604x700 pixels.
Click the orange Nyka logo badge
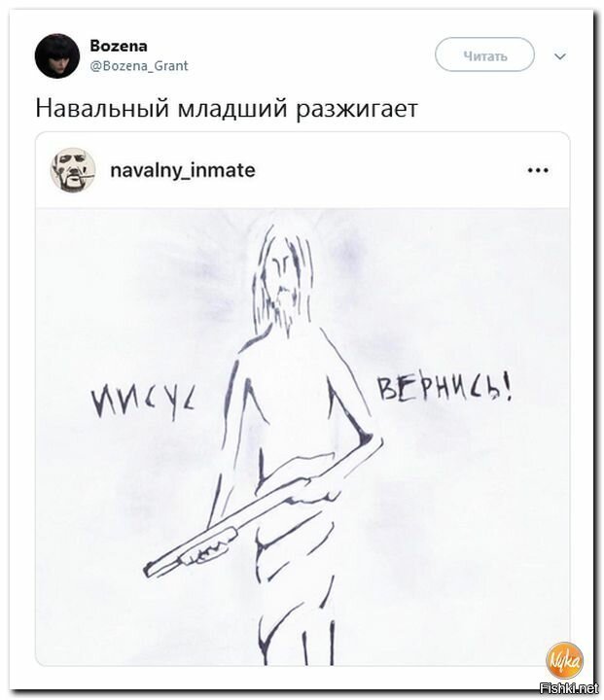[x=564, y=661]
